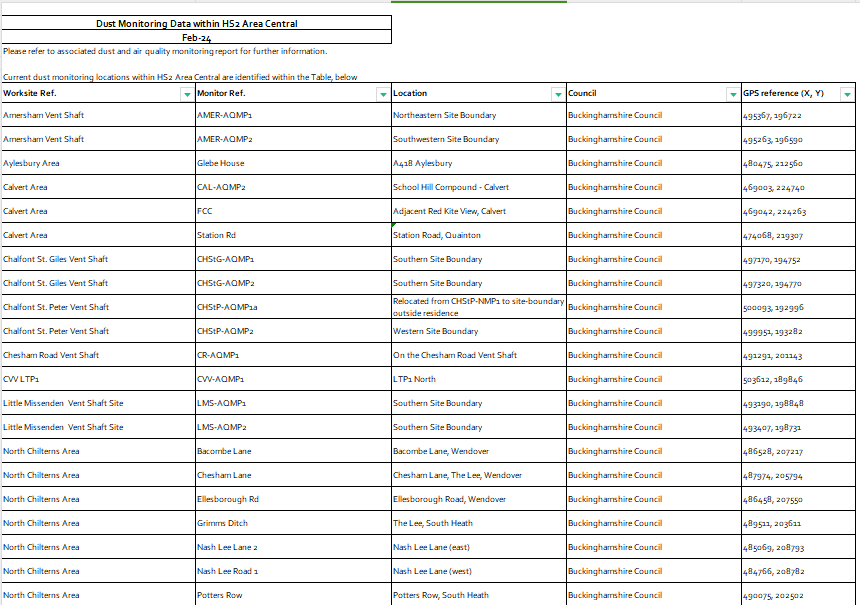The image size is (860, 605).
Task: Click the CHStP-AQMP1a monitor cell
Action: [x=227, y=307]
